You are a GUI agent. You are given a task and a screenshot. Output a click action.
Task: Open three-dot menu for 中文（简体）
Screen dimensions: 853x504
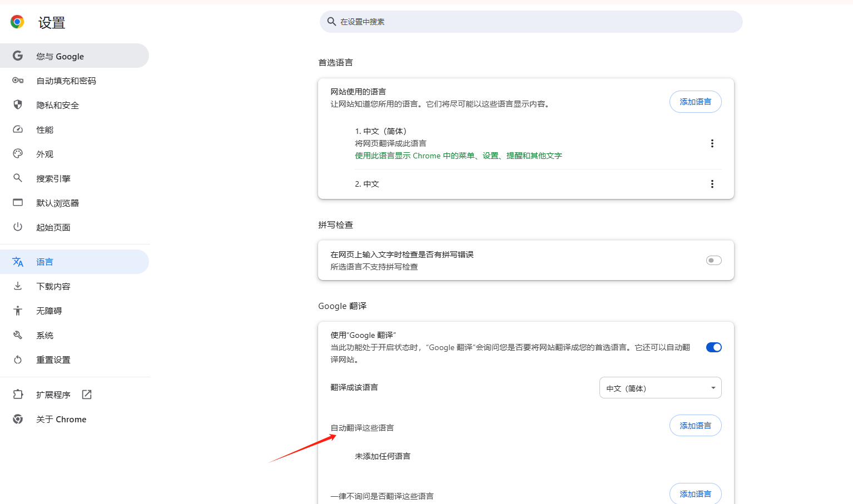[712, 143]
